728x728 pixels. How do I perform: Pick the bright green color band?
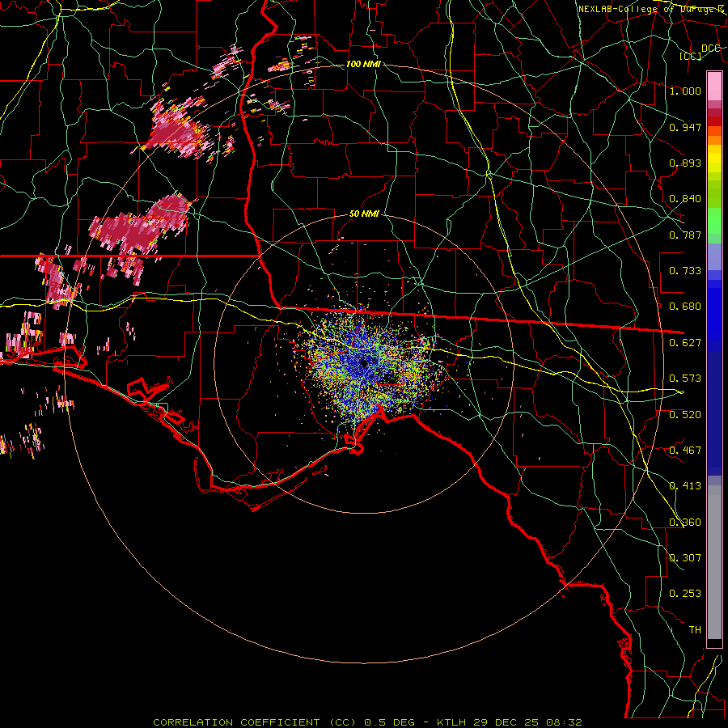714,221
